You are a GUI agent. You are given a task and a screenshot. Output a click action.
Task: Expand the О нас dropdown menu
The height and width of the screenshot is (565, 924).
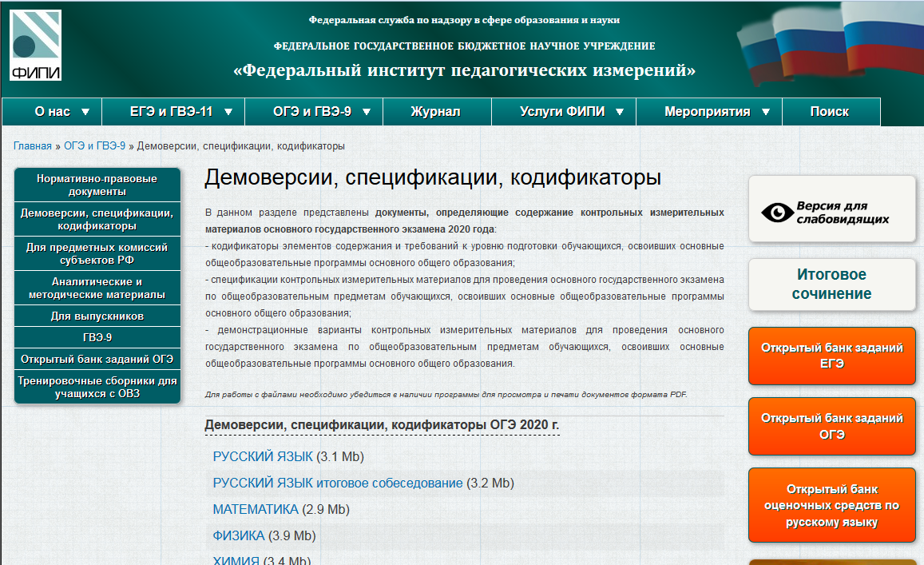[51, 111]
